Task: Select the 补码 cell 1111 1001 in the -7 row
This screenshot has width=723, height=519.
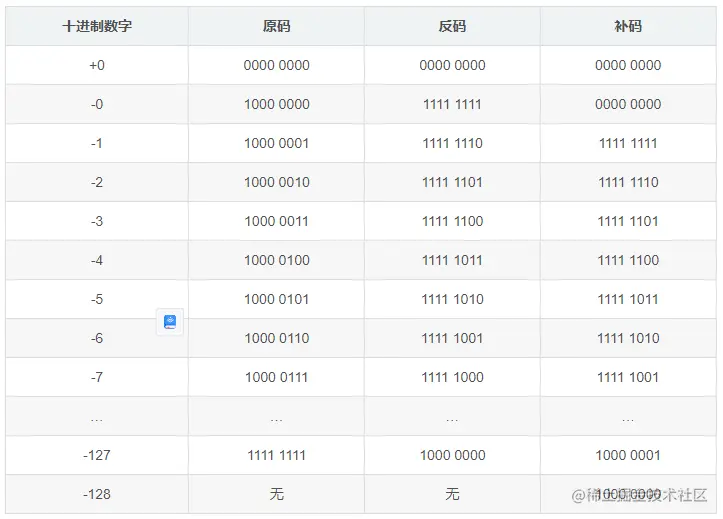Action: (x=628, y=377)
